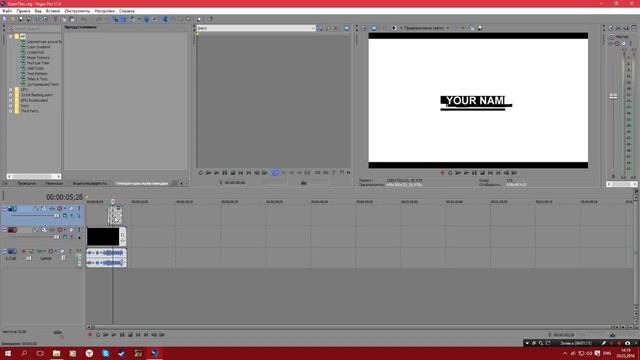Click record button under video preview
The width and height of the screenshot is (640, 360).
coord(442,173)
